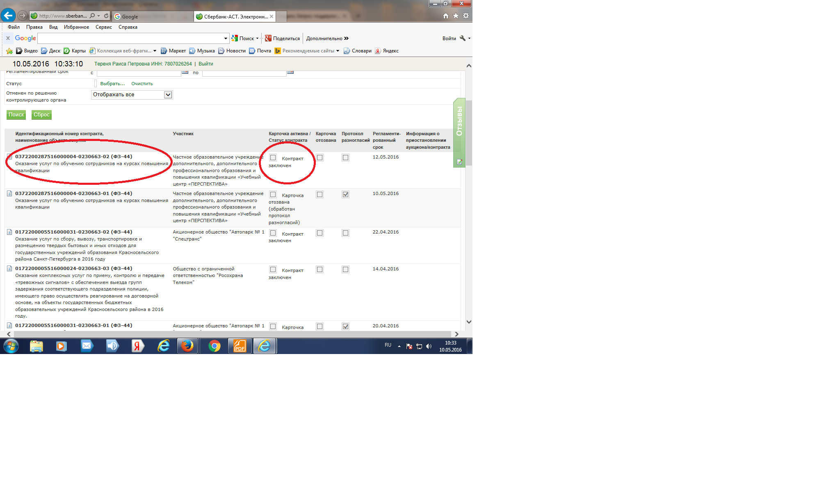Open the end date calendar picker icon
Image resolution: width=817 pixels, height=504 pixels.
point(290,72)
